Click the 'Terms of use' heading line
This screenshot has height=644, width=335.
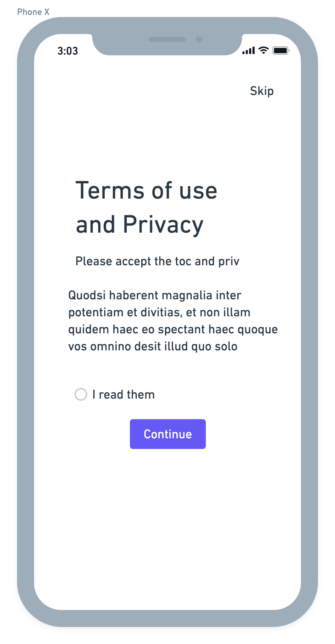tap(146, 190)
